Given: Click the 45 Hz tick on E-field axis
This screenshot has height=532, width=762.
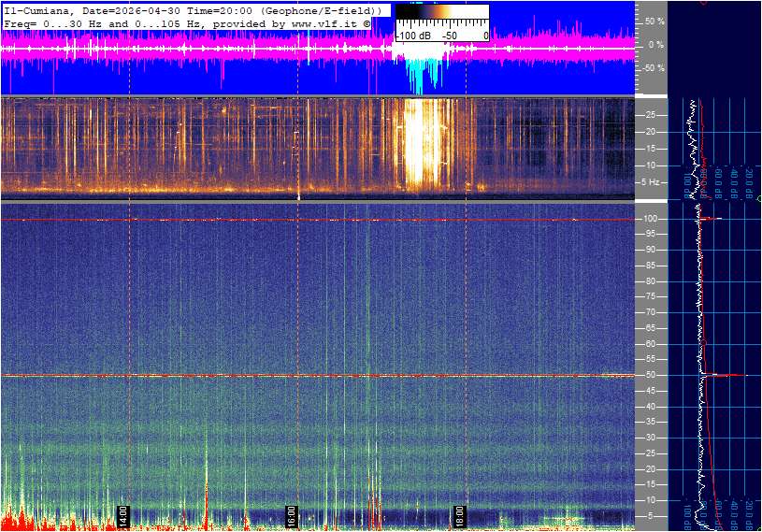Looking at the screenshot, I should [650, 391].
